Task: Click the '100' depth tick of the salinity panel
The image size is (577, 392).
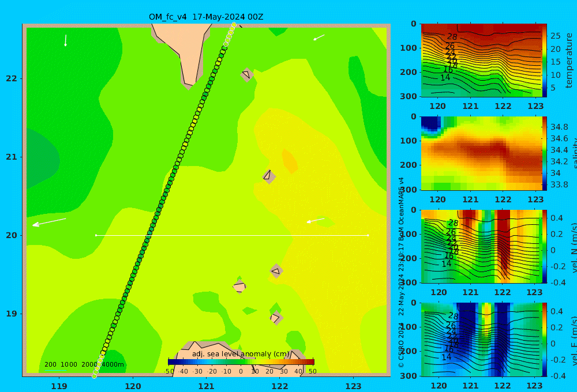Action: pos(409,141)
